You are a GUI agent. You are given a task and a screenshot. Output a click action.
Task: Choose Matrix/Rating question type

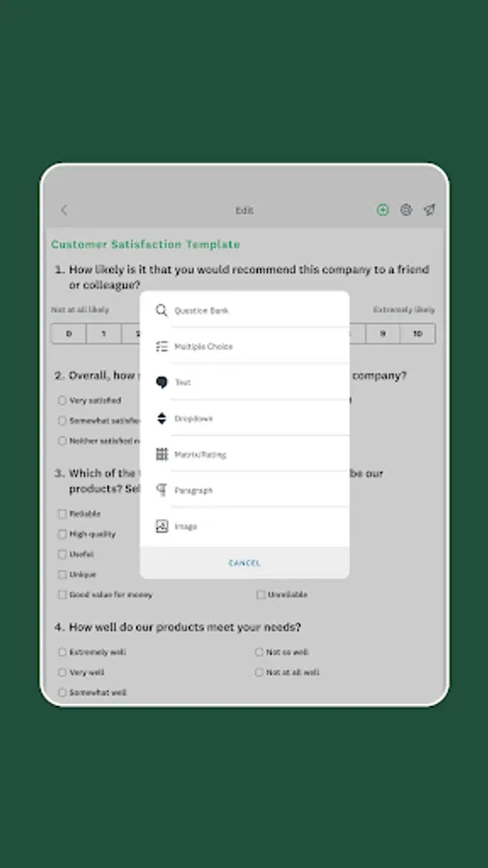[x=245, y=454]
